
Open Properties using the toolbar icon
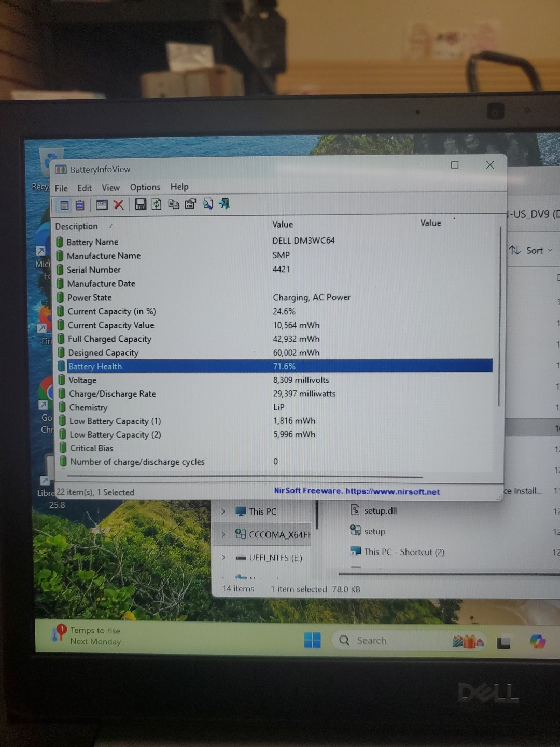coord(190,204)
